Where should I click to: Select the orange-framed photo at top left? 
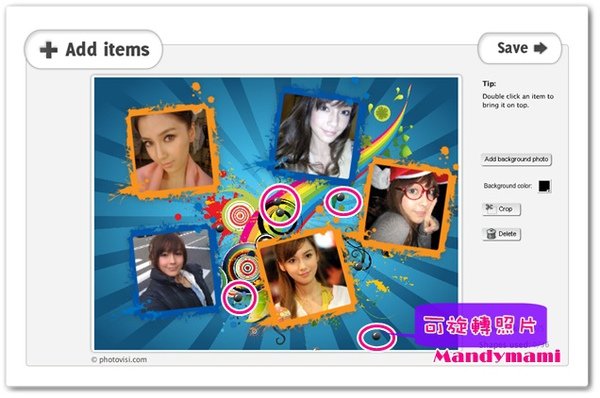(x=171, y=151)
